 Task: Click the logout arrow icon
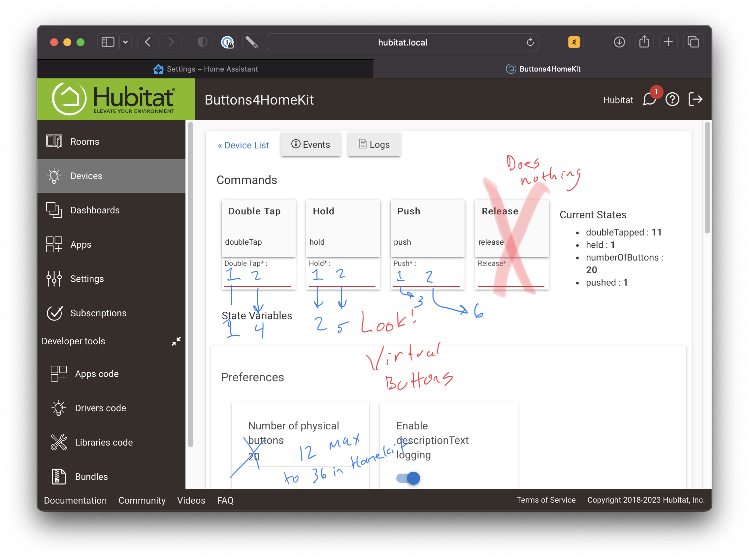[696, 100]
